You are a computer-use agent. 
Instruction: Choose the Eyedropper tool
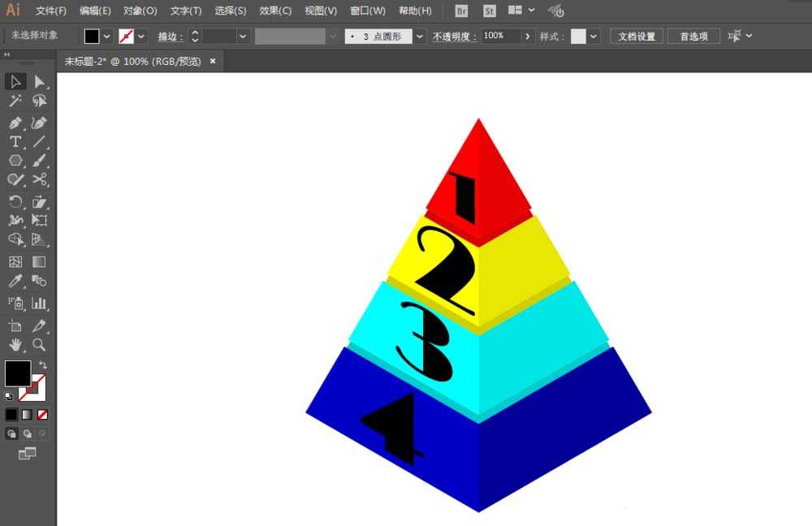click(x=15, y=281)
